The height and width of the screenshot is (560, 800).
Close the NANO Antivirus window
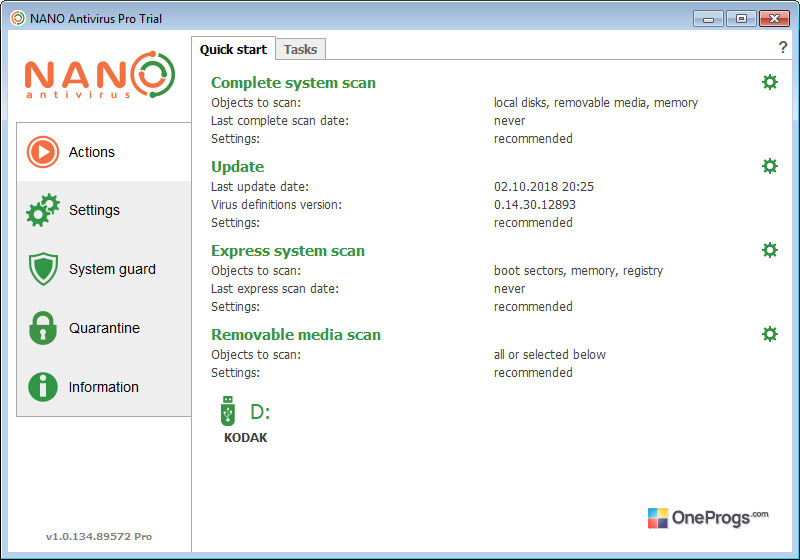[x=774, y=19]
